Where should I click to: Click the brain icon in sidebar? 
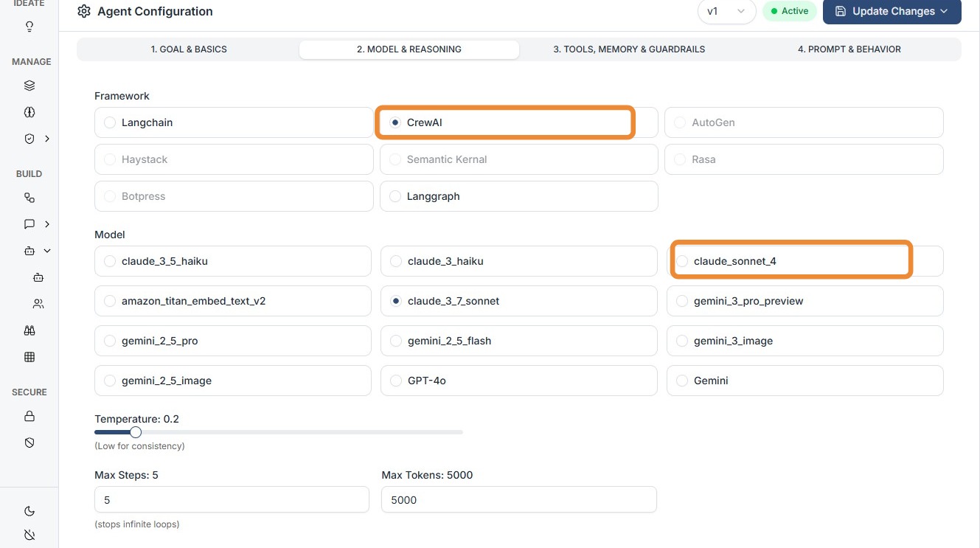pos(29,112)
